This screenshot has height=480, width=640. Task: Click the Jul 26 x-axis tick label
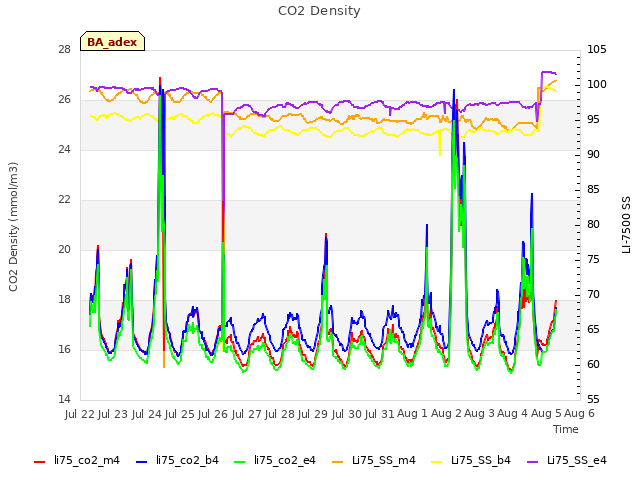coord(212,414)
